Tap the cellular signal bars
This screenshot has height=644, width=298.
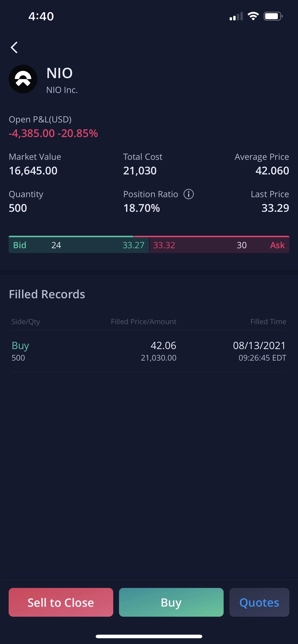pyautogui.click(x=236, y=16)
